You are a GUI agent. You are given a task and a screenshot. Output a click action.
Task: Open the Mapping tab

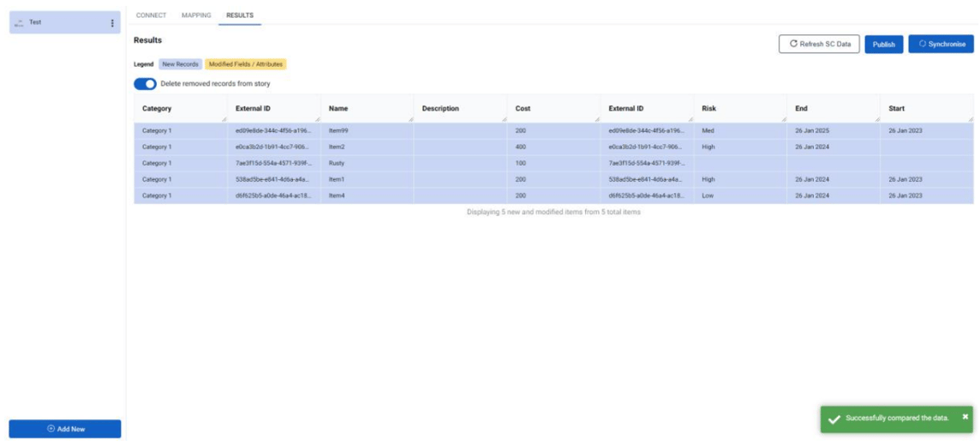coord(196,15)
